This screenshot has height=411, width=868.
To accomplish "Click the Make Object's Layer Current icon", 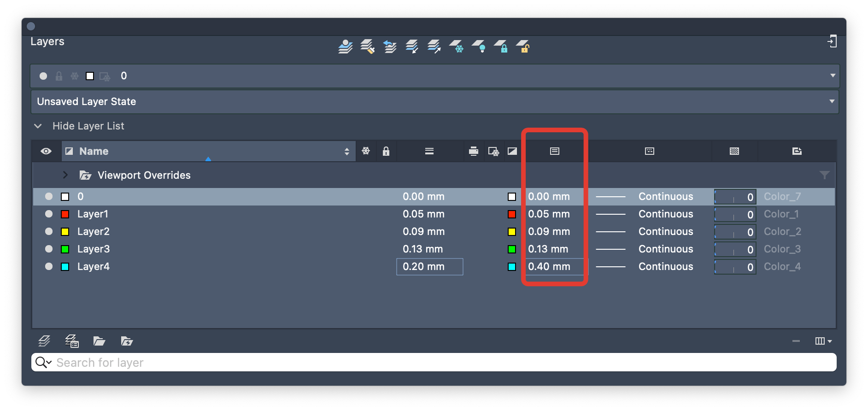I will pos(346,47).
